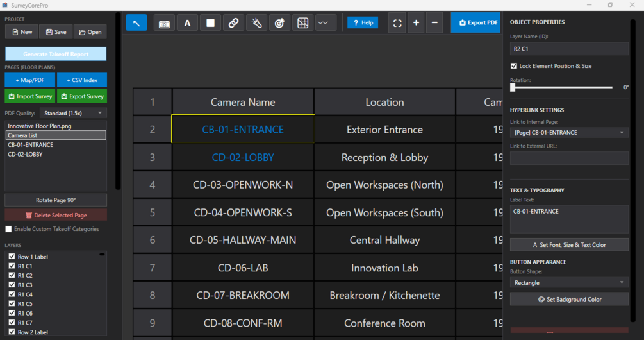Select the text label tool
The width and height of the screenshot is (644, 340).
pyautogui.click(x=187, y=23)
